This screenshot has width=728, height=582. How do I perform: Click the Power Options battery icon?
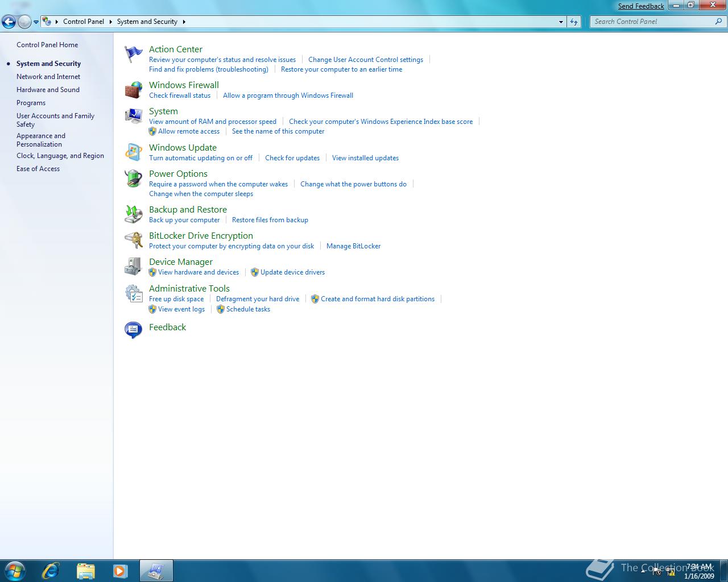[x=134, y=178]
